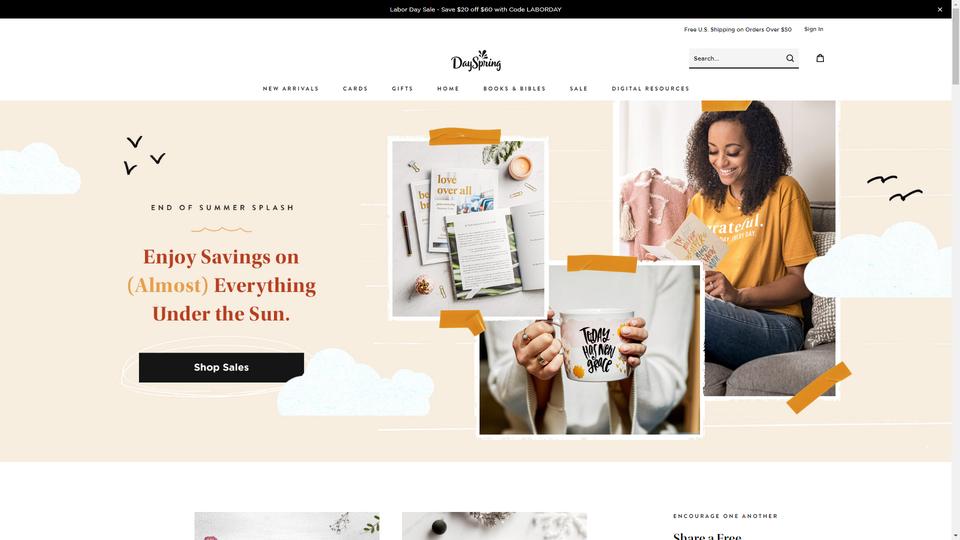The image size is (960, 540).
Task: Open the Digital Resources menu
Action: (650, 89)
